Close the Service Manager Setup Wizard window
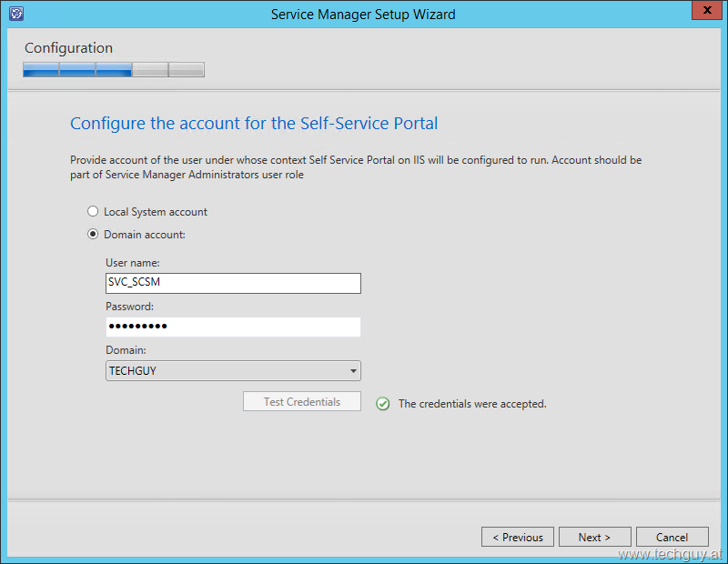Image resolution: width=728 pixels, height=564 pixels. pyautogui.click(x=707, y=10)
